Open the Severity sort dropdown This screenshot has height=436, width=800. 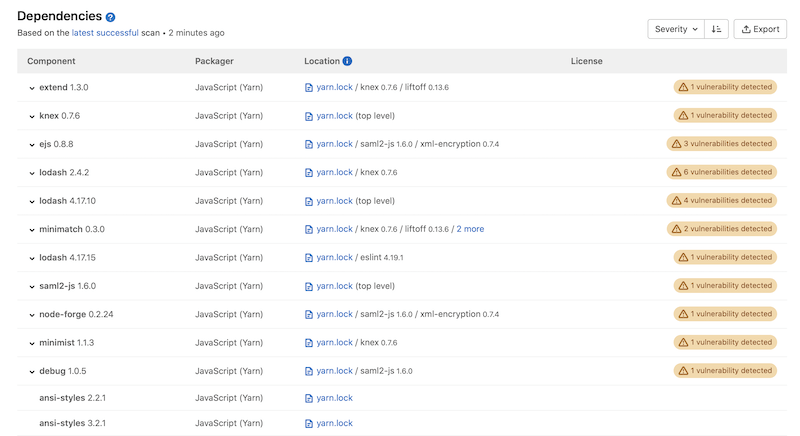coord(676,29)
